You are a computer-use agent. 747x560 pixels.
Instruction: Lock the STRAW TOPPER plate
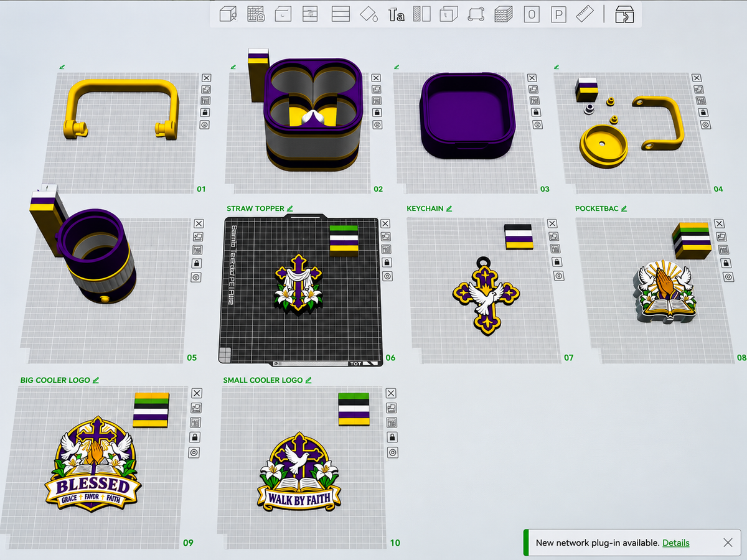(x=387, y=263)
